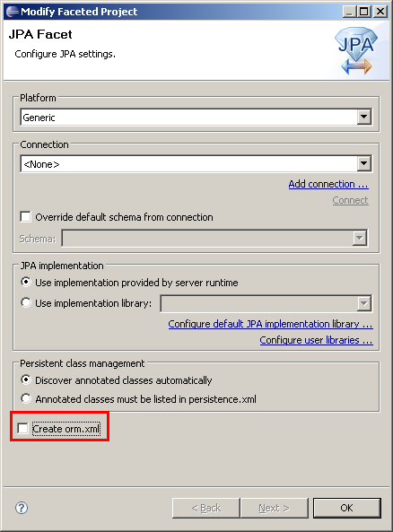Open Configure default JPA implementation library link

tap(270, 324)
